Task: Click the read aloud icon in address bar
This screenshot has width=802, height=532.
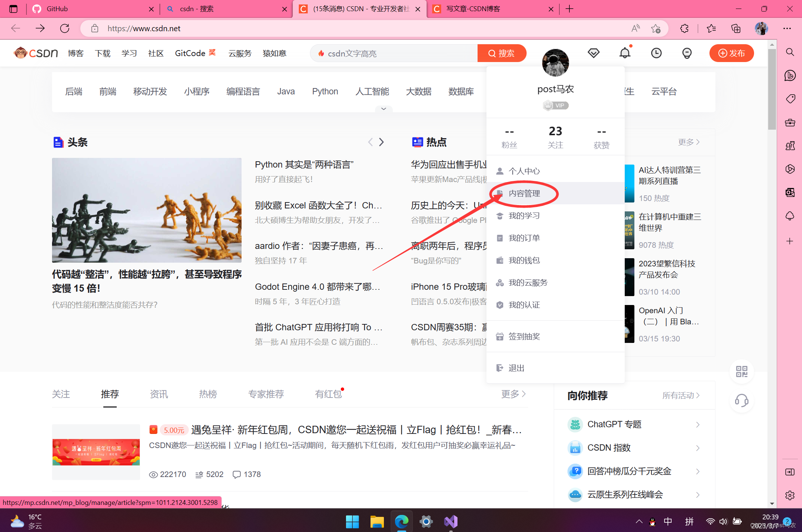Action: [x=636, y=28]
